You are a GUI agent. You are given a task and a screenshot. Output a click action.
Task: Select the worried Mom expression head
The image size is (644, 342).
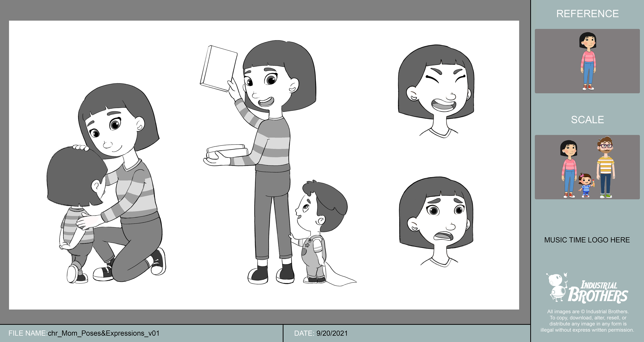pyautogui.click(x=436, y=222)
